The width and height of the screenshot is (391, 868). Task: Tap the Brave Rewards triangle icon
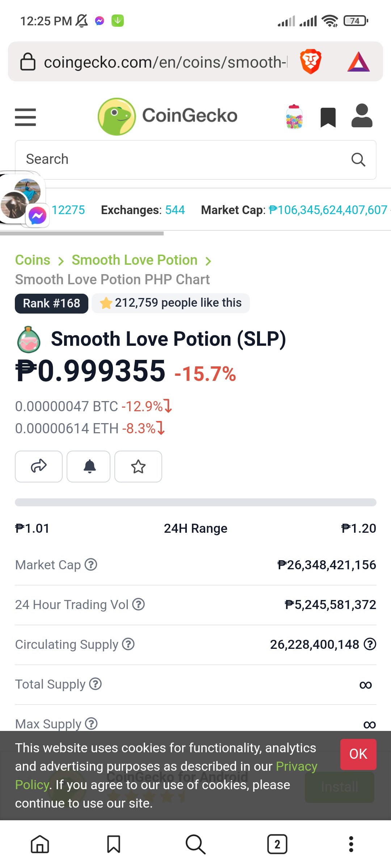tap(358, 62)
